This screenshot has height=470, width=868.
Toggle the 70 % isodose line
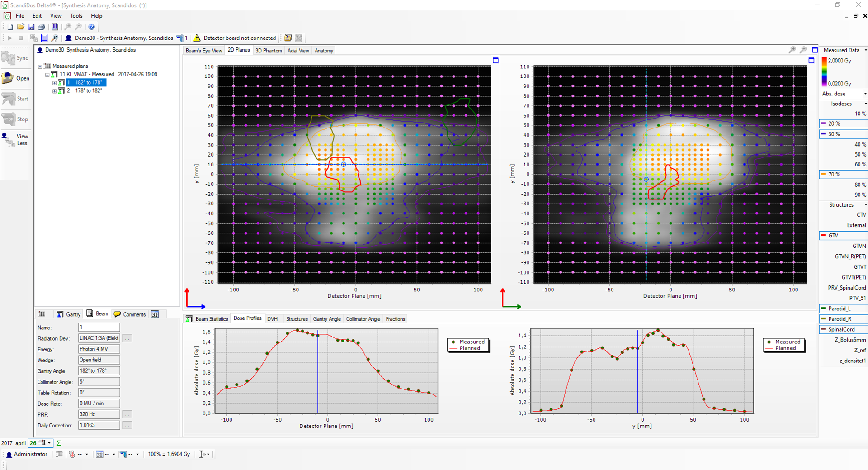(x=842, y=174)
